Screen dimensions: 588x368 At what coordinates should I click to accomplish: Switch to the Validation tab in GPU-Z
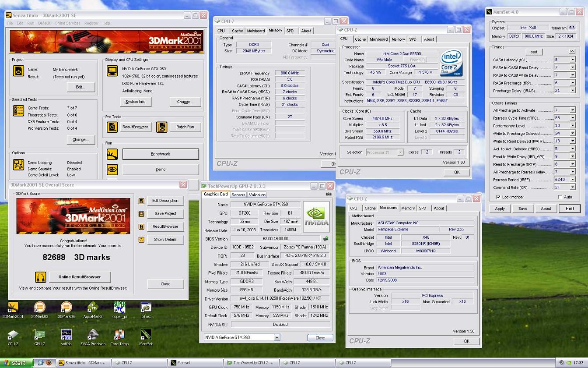click(257, 195)
